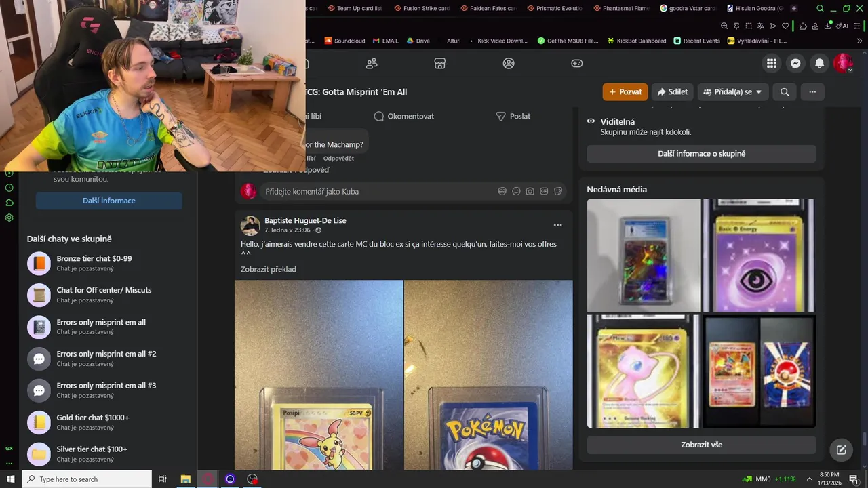Show more bookmarks with double chevron
Image resolution: width=868 pixels, height=488 pixels.
860,41
